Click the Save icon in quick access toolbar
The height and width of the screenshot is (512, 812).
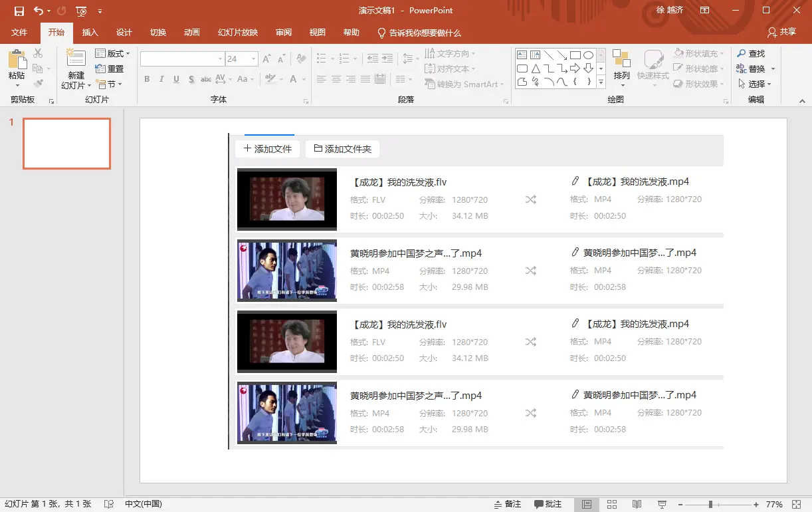[19, 11]
